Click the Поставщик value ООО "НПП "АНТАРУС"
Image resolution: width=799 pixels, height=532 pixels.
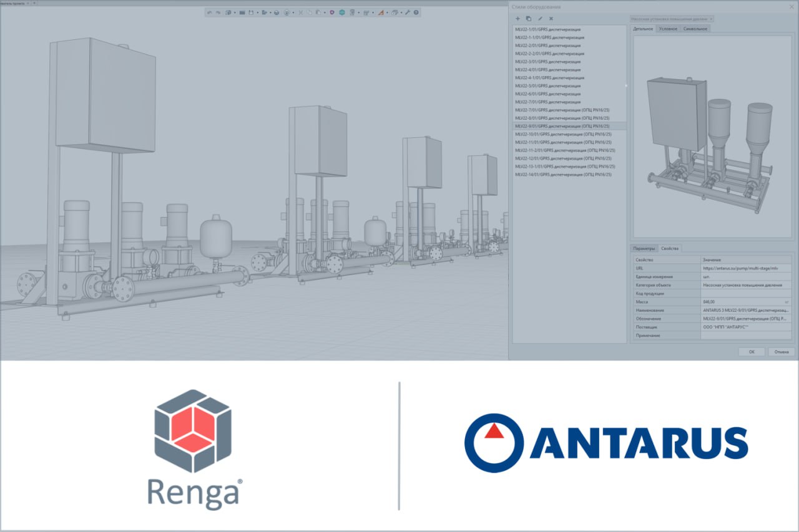click(746, 327)
